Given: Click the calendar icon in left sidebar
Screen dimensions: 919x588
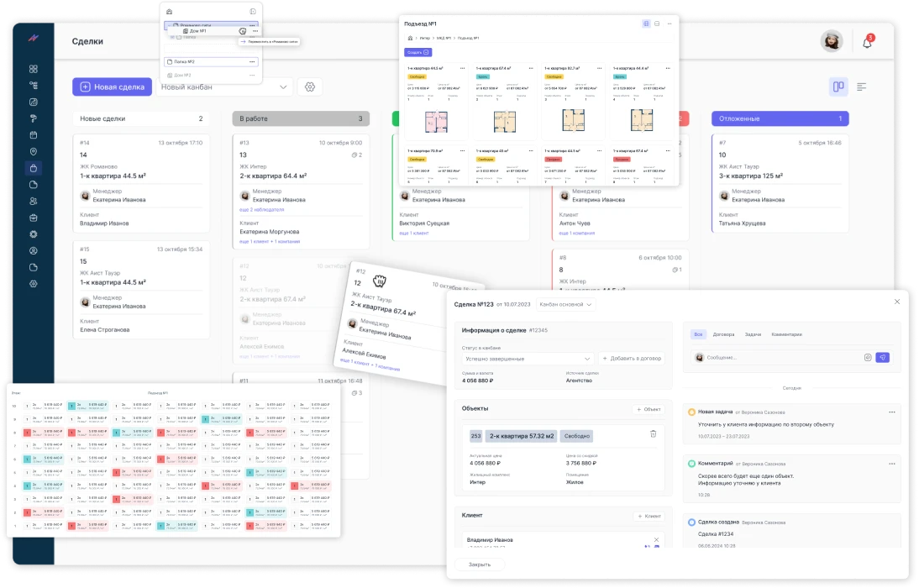Looking at the screenshot, I should click(x=34, y=134).
